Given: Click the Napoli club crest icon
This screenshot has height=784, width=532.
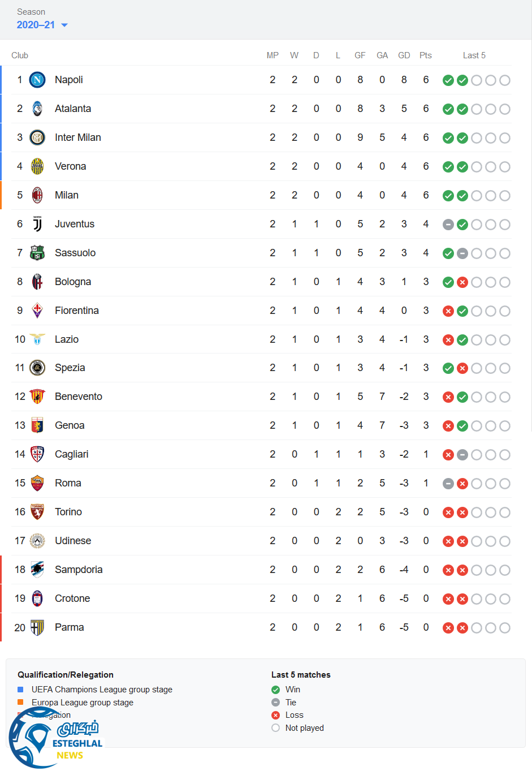Looking at the screenshot, I should [37, 80].
